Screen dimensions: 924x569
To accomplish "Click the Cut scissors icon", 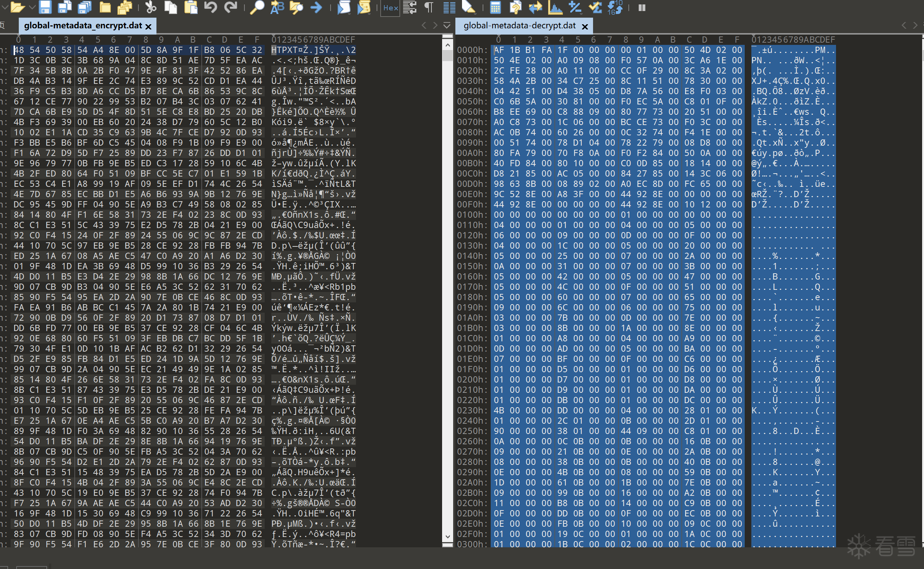I will coord(151,7).
